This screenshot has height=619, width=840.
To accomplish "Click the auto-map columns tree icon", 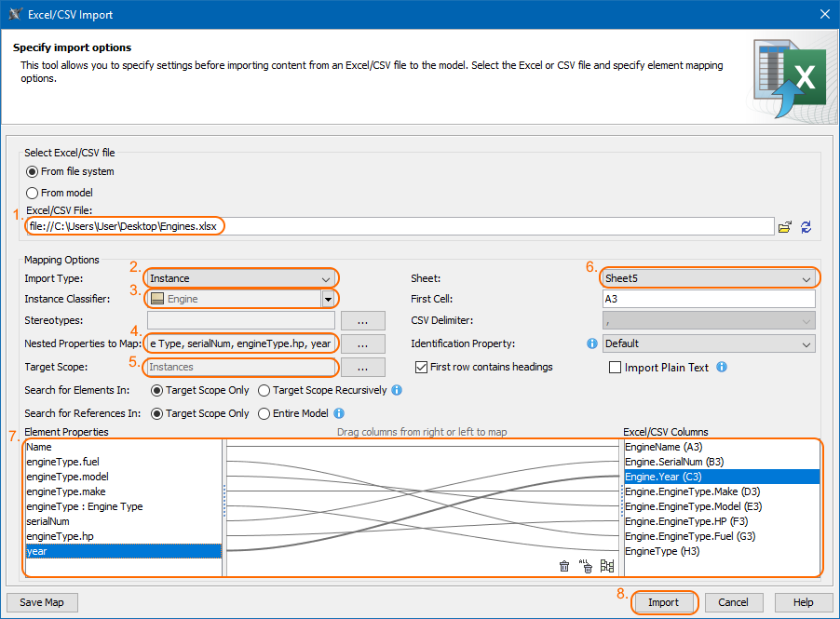I will 607,566.
